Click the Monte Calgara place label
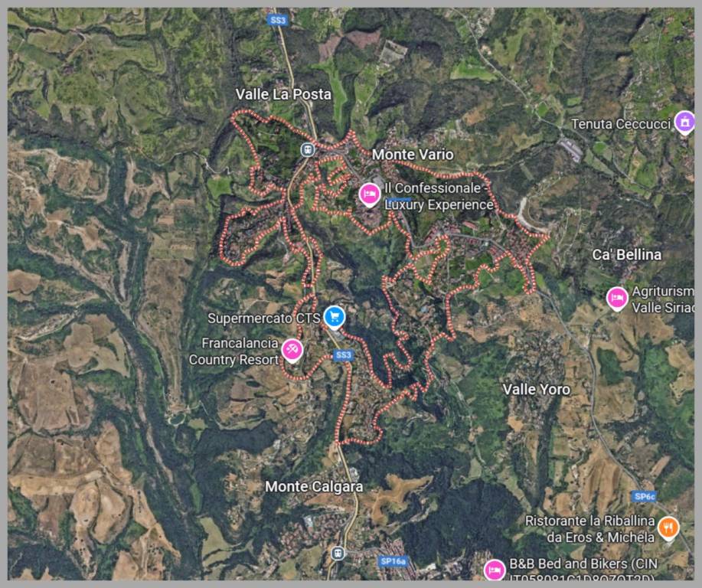The width and height of the screenshot is (702, 588). coord(314,486)
